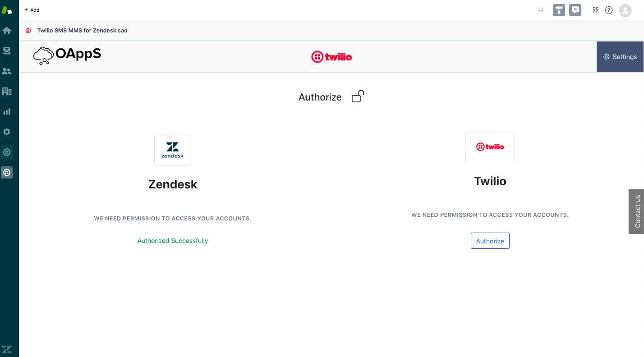Screen dimensions: 644x357
Task: Open the chat conversations icon in top bar
Action: [x=575, y=10]
